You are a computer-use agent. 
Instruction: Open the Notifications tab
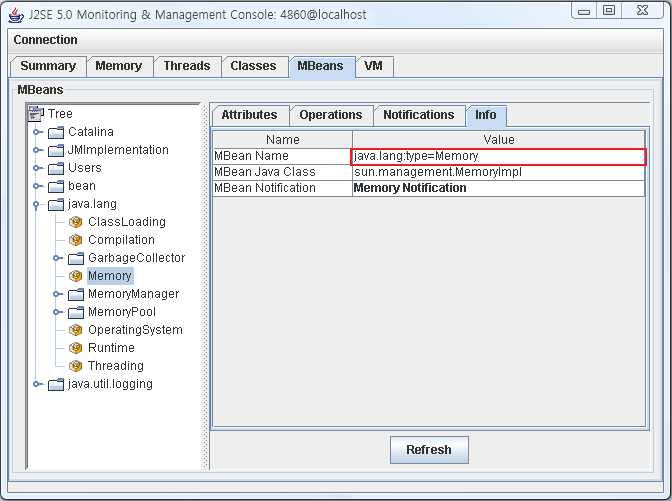pyautogui.click(x=418, y=115)
